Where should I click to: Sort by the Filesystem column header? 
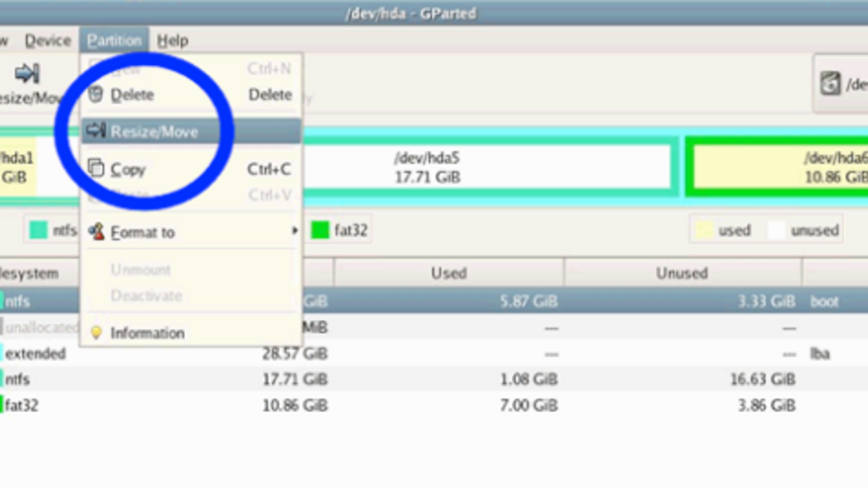(40, 273)
